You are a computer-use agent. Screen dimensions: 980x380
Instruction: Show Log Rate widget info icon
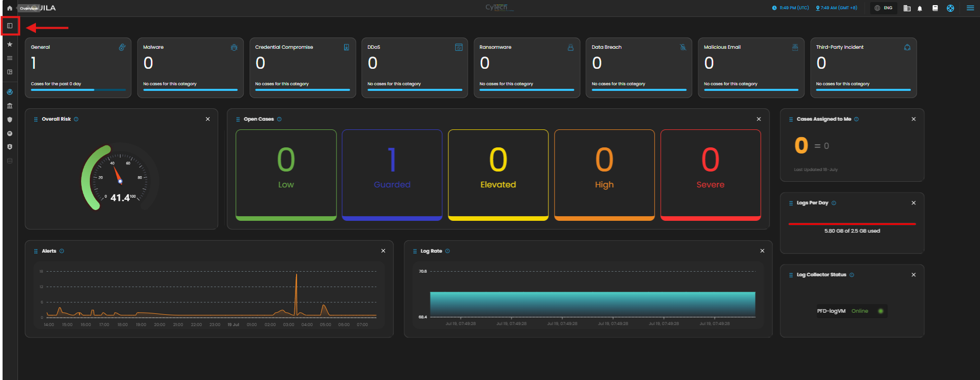click(447, 251)
